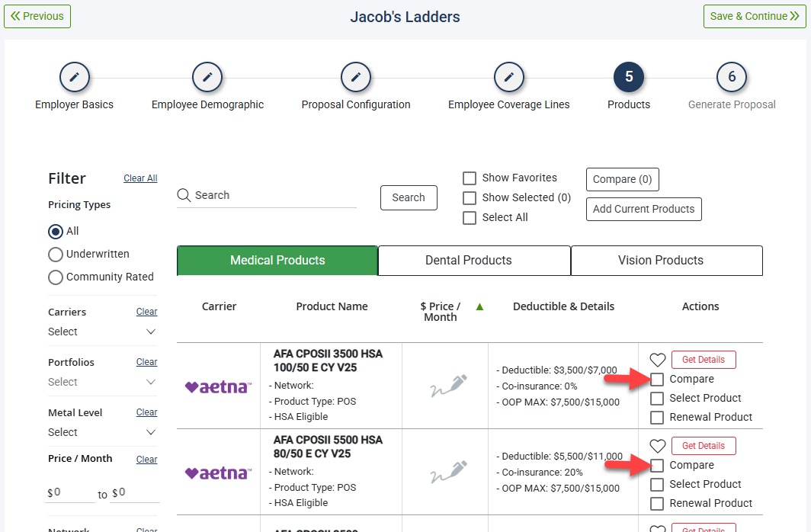Clear the Portfolios filter
The height and width of the screenshot is (532, 811).
[x=147, y=362]
